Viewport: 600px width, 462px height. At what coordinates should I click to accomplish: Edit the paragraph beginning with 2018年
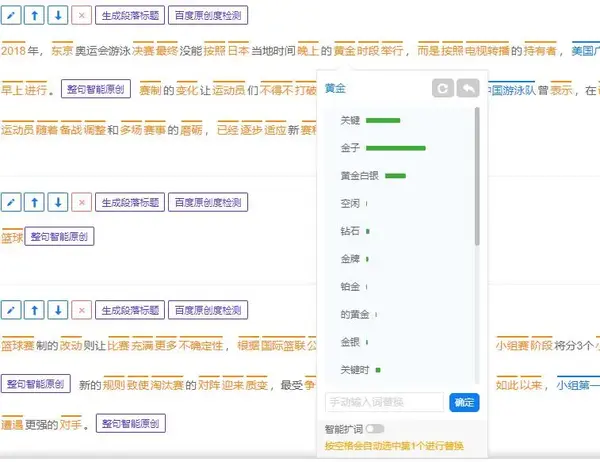pos(11,15)
